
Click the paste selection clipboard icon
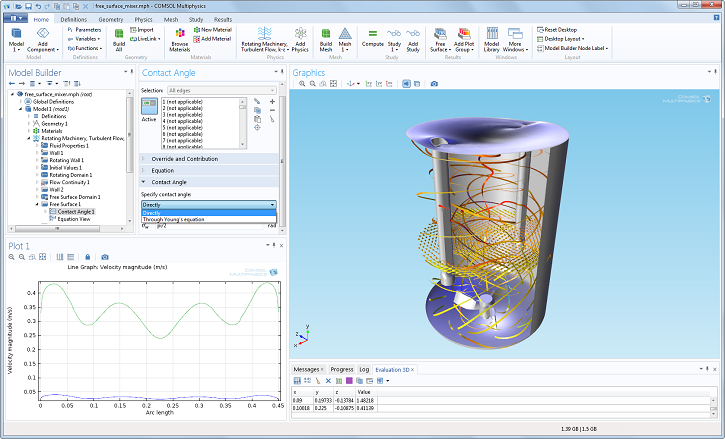(258, 119)
